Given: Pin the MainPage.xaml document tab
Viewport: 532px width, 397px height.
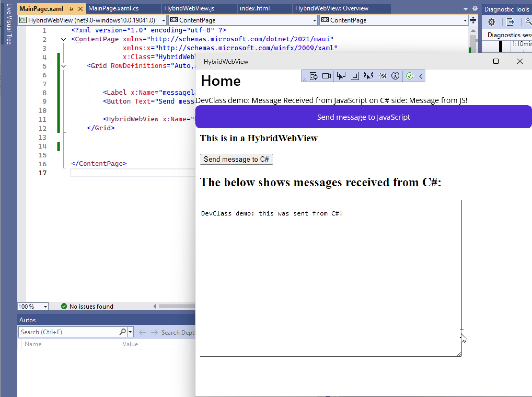Looking at the screenshot, I should click(x=71, y=8).
